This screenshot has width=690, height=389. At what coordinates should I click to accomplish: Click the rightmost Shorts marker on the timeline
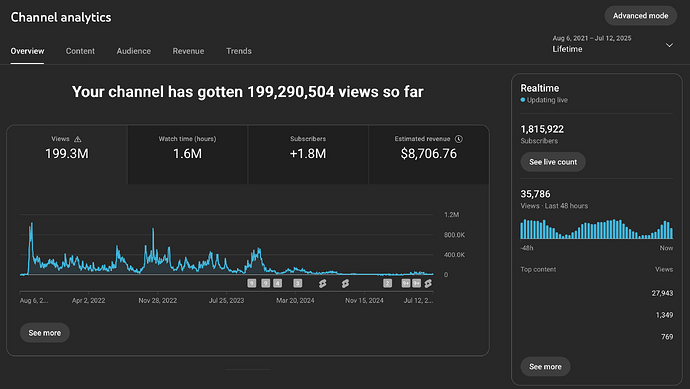coord(428,283)
